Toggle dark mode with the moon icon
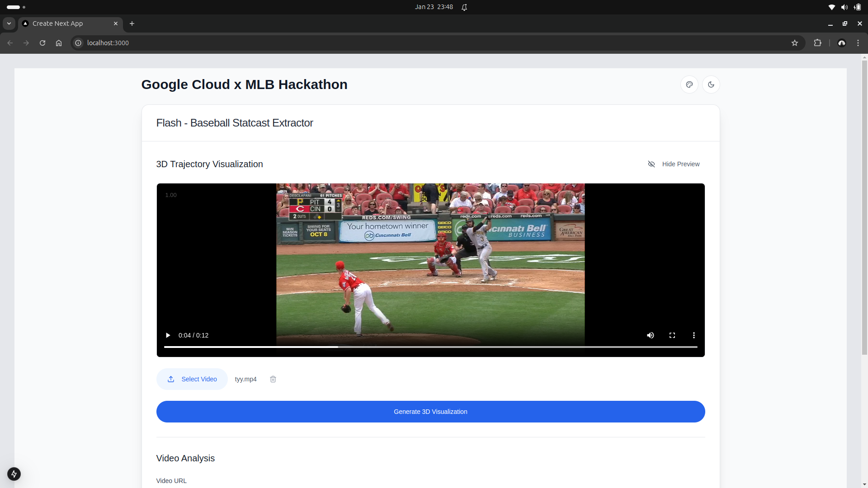 (x=711, y=84)
